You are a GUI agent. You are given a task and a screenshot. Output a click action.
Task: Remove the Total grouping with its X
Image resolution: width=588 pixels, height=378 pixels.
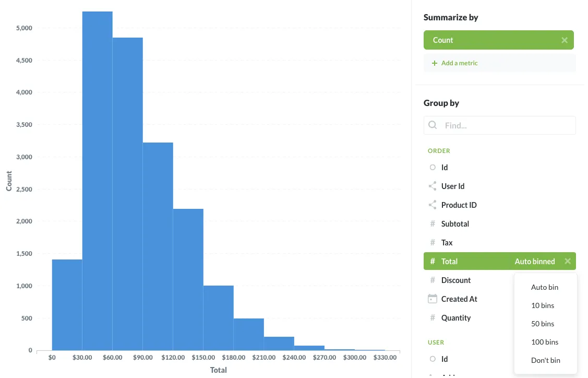coord(567,261)
